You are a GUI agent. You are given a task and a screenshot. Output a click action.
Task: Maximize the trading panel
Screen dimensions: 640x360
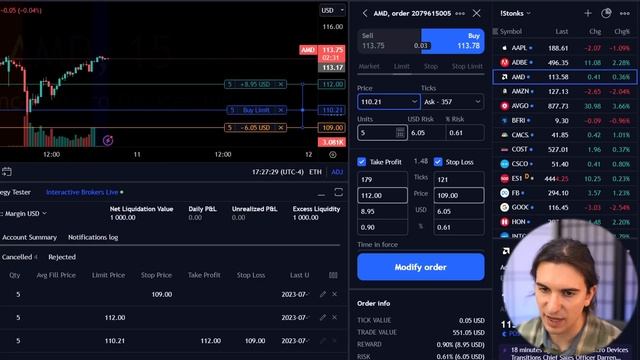pyautogui.click(x=338, y=192)
